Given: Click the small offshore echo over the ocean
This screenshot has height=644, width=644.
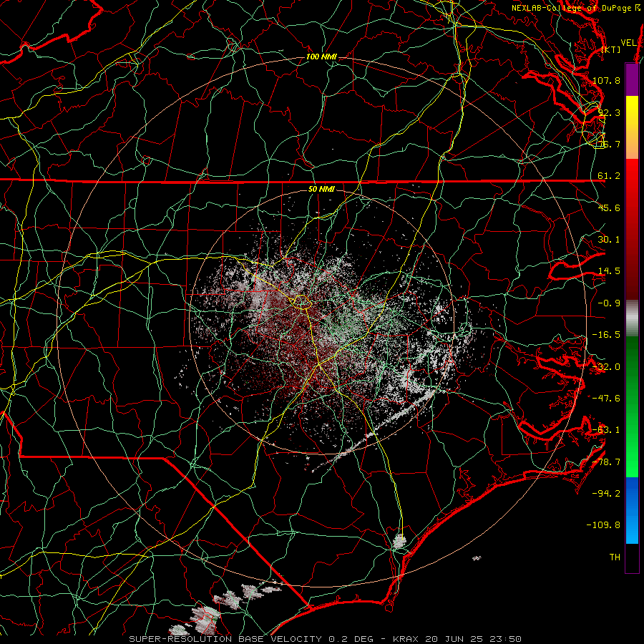Looking at the screenshot, I should tap(477, 558).
